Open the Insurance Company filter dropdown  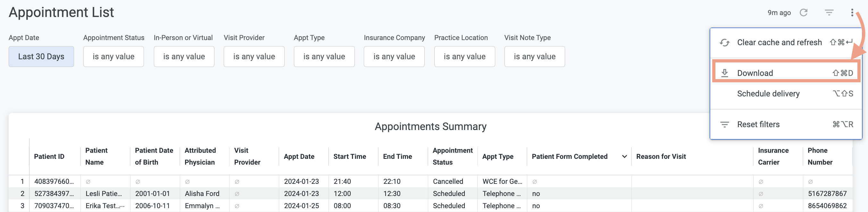point(394,56)
